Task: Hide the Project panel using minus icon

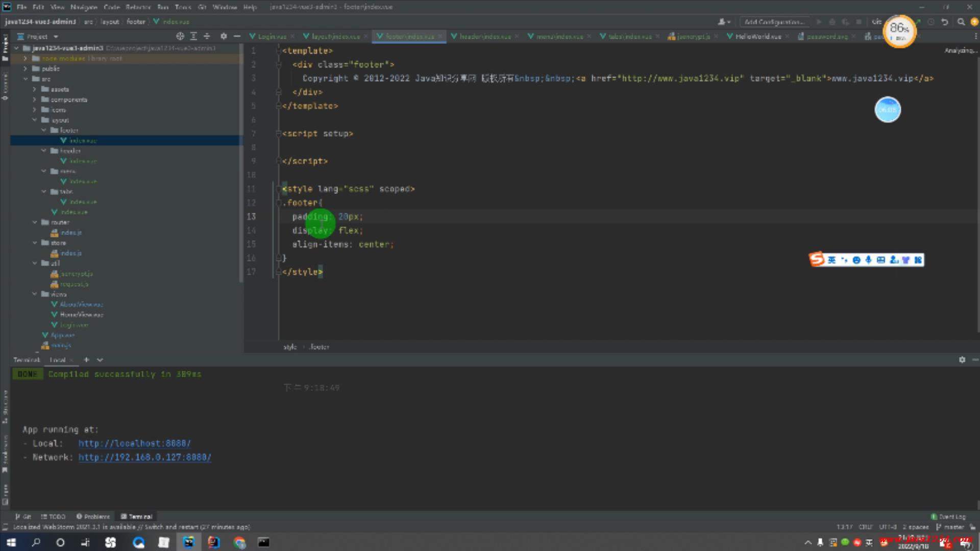Action: pyautogui.click(x=237, y=36)
